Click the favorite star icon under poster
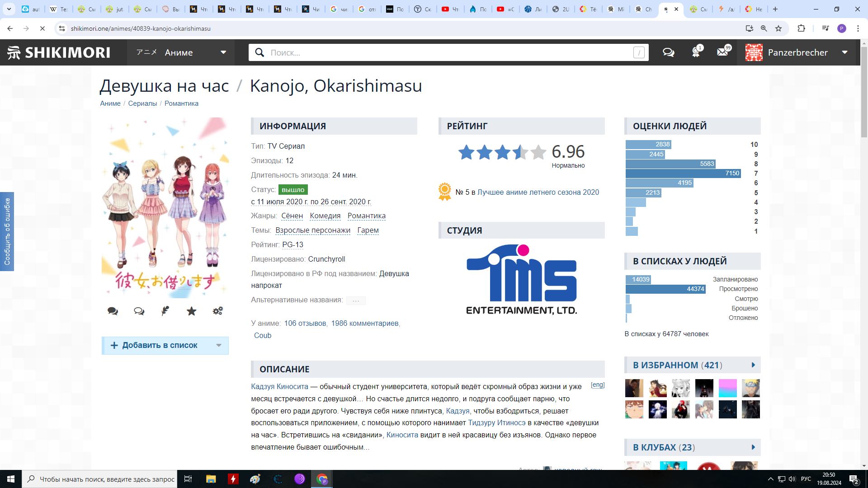The height and width of the screenshot is (488, 868). (x=191, y=311)
